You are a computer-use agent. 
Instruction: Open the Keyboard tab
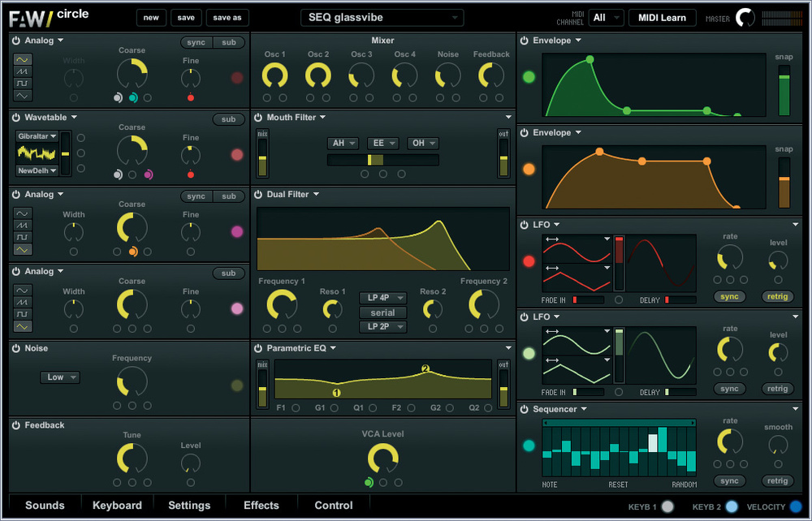click(117, 506)
